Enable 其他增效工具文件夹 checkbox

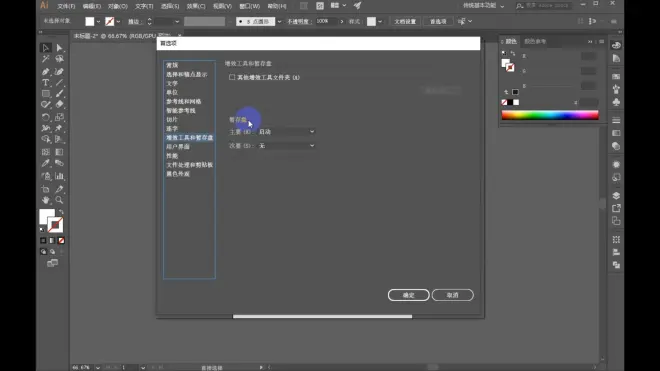click(232, 77)
